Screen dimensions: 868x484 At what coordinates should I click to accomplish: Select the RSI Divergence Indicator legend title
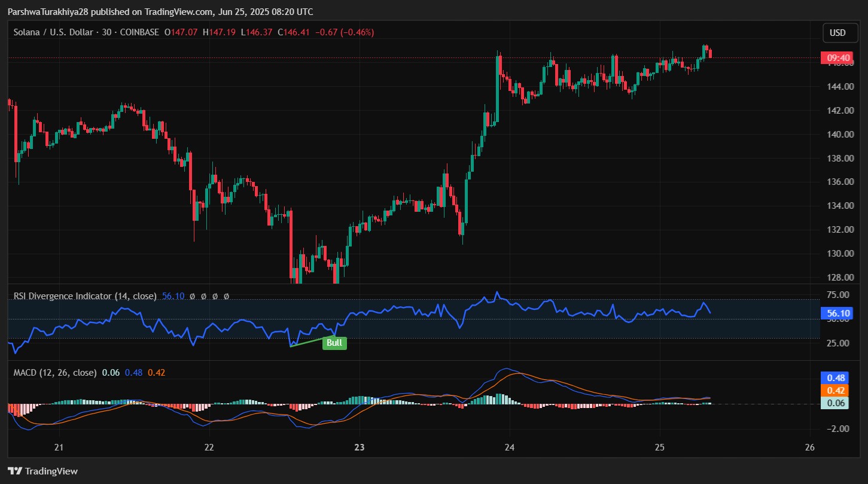click(x=85, y=296)
